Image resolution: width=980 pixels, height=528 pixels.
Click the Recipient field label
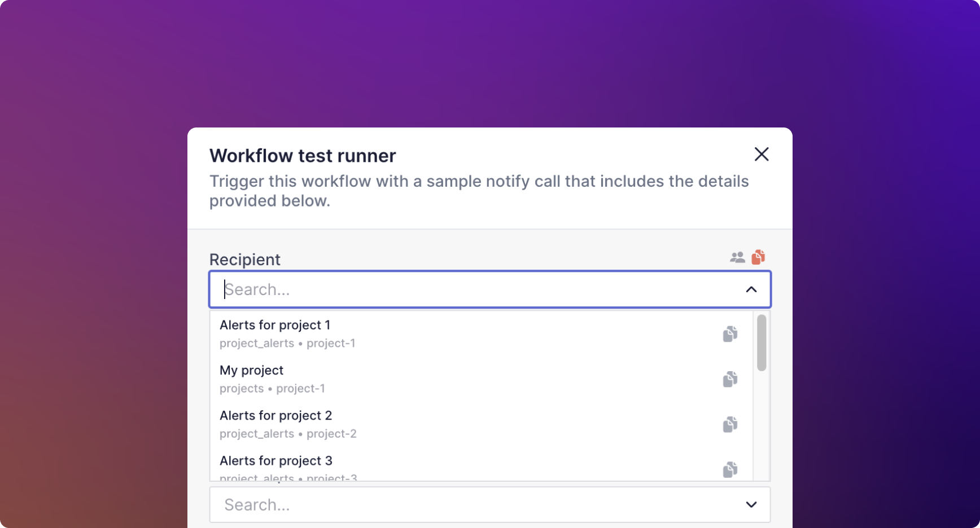(245, 259)
